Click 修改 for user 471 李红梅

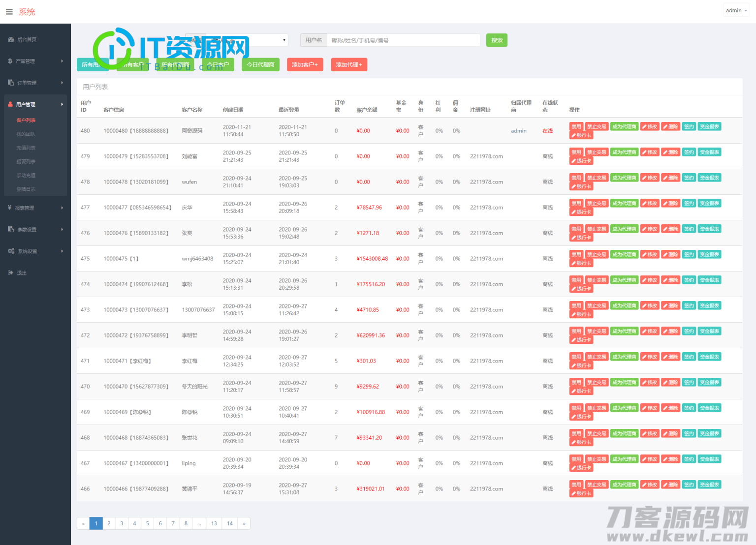pyautogui.click(x=650, y=357)
